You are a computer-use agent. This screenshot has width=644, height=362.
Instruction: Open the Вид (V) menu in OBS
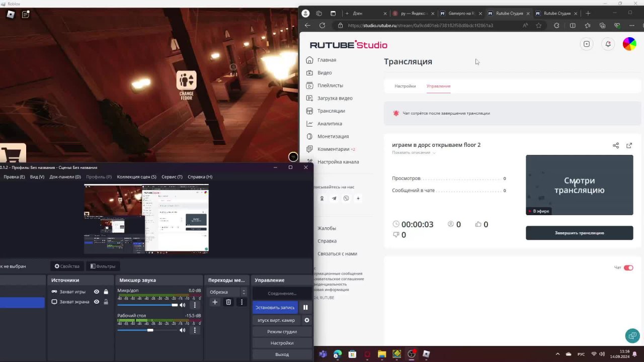click(x=37, y=177)
